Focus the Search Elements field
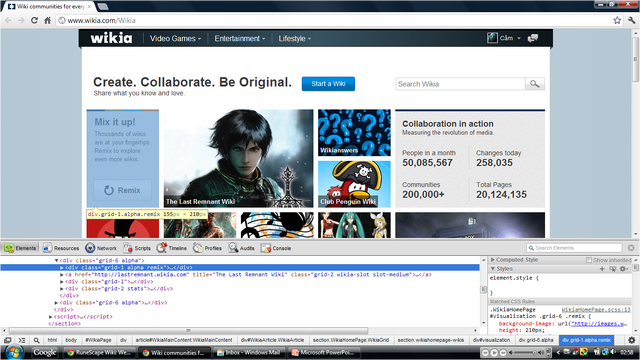The height and width of the screenshot is (360, 640). (575, 248)
